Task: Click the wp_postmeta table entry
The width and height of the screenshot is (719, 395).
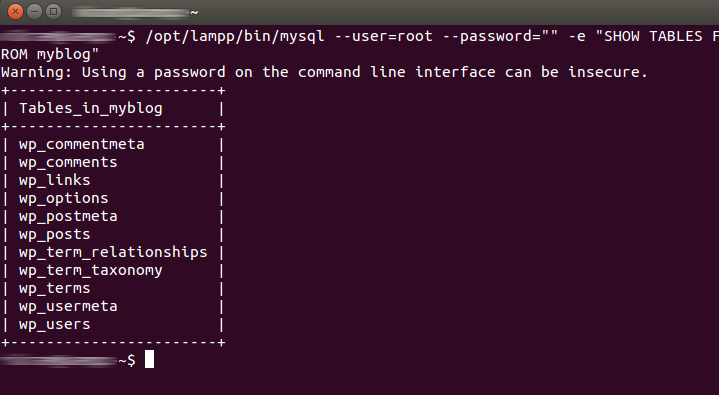Action: pos(68,217)
